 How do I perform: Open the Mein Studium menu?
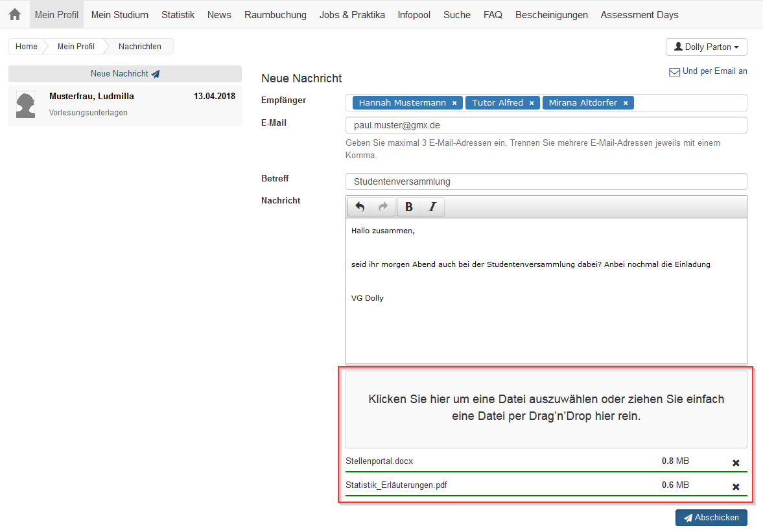[x=119, y=14]
